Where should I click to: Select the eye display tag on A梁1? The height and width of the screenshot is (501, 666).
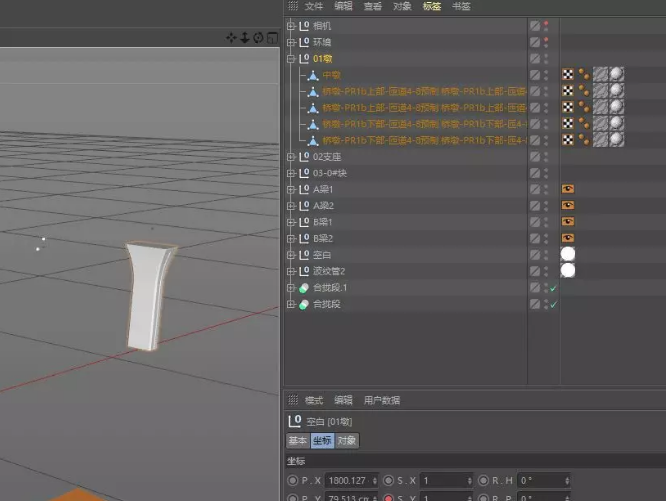tap(568, 189)
